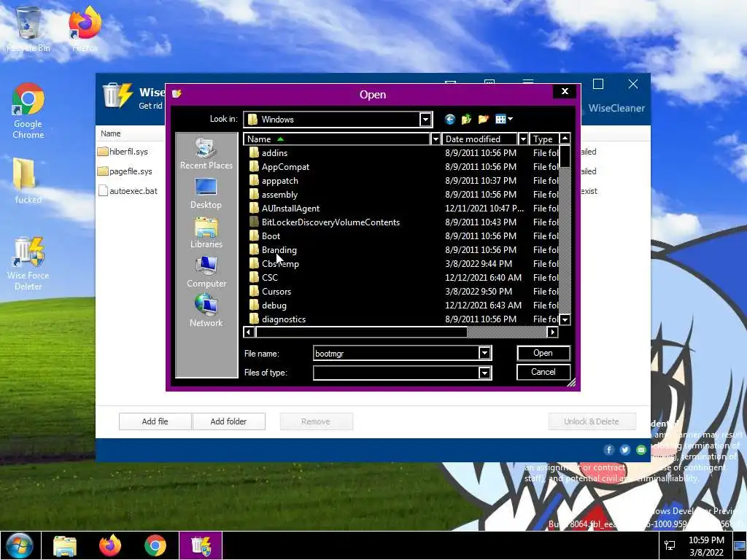Select Recent Places in the sidebar

[206, 154]
